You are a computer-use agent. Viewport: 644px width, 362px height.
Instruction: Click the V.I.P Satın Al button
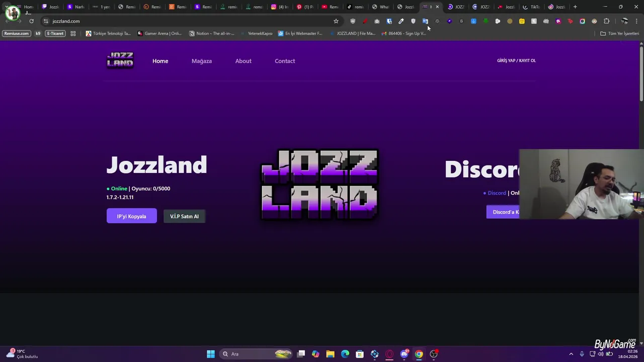tap(184, 216)
